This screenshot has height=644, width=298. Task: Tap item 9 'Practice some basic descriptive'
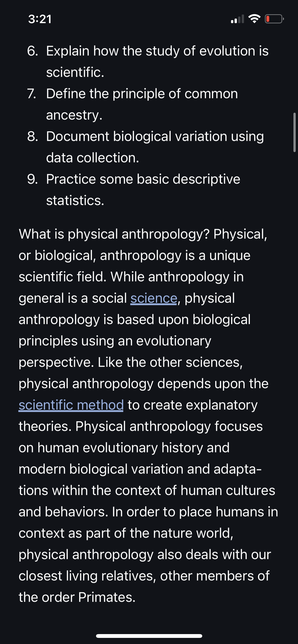133,190
